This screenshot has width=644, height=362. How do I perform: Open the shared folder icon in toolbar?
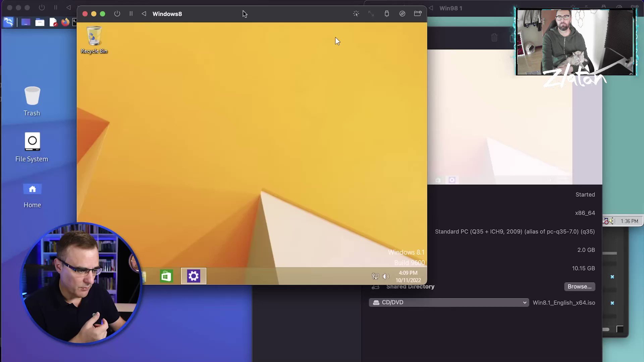418,14
